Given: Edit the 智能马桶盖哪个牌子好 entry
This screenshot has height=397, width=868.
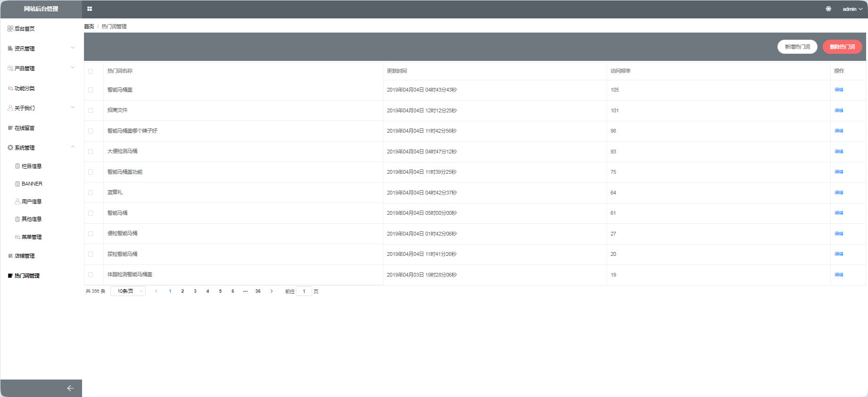Looking at the screenshot, I should (x=839, y=131).
